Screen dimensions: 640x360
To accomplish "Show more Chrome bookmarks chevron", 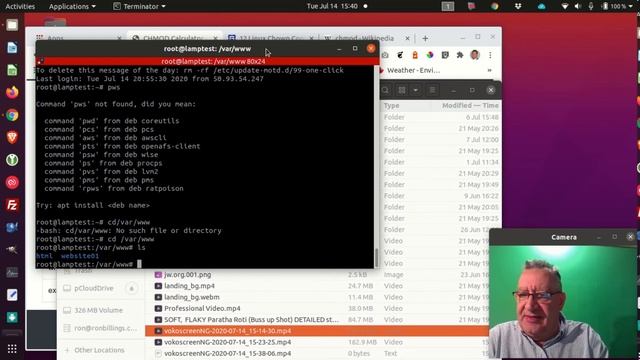I will tap(489, 70).
